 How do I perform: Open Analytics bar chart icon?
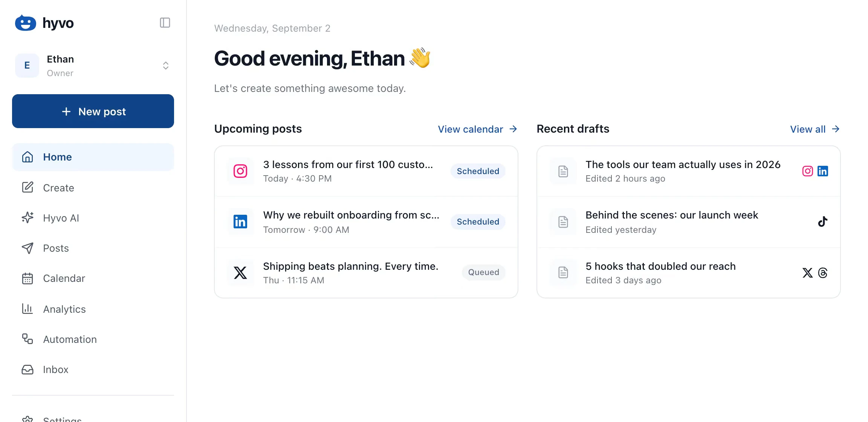point(28,309)
